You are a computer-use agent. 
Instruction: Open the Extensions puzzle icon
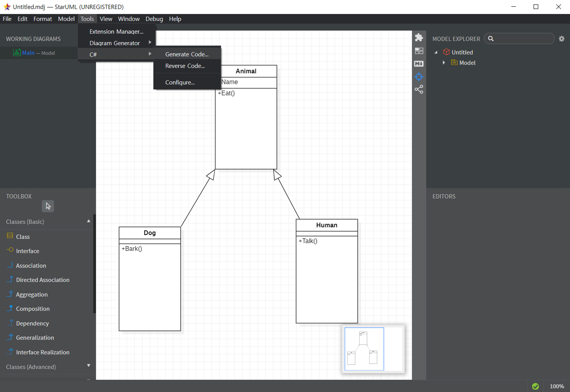click(x=419, y=38)
